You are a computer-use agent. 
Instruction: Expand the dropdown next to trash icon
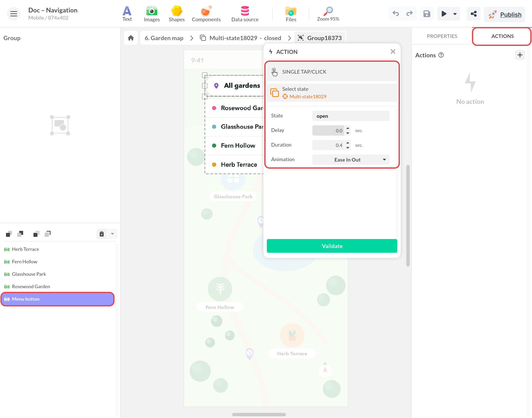tap(112, 234)
